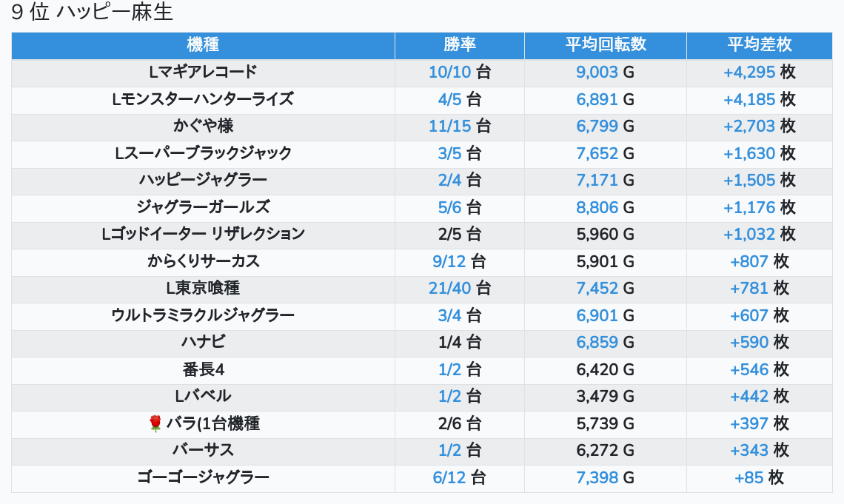
Task: Click the 21/40 win rate for L東京喰種
Action: click(449, 288)
